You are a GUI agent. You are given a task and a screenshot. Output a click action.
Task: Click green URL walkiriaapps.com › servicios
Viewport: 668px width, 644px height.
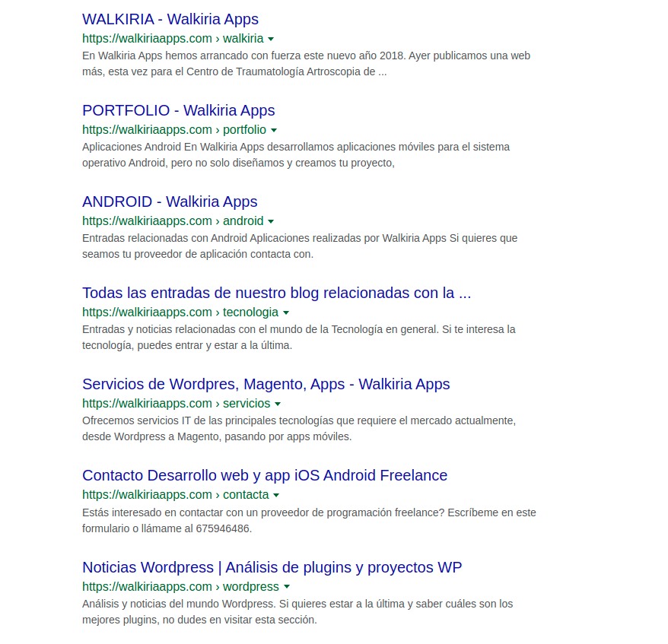[x=177, y=403]
